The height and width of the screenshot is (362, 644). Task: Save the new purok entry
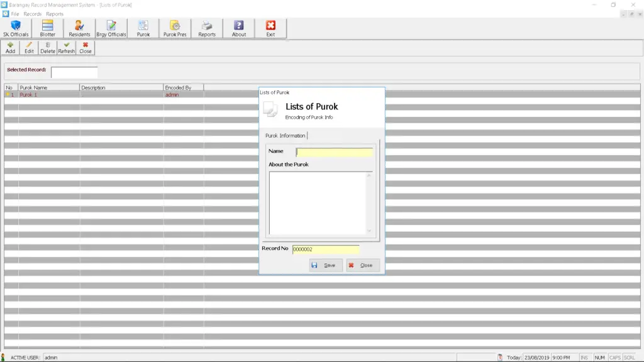(x=325, y=265)
